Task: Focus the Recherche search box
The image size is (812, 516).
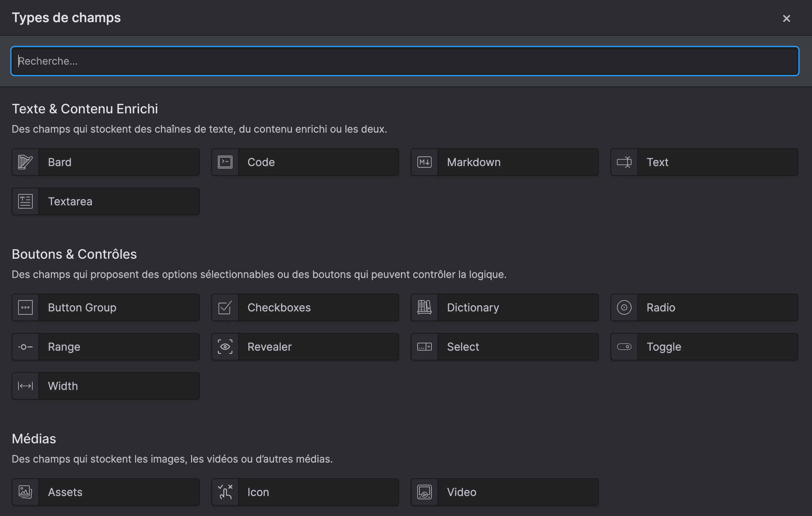Action: [x=405, y=61]
